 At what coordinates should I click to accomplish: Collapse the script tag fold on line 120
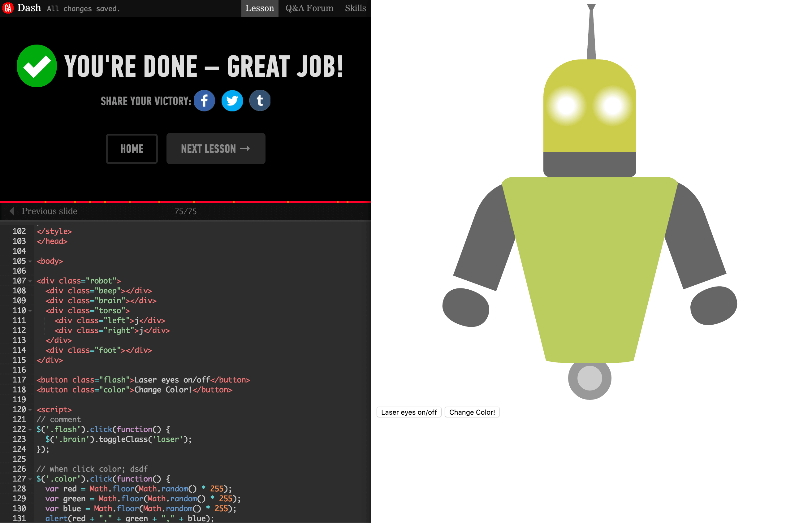[x=30, y=409]
